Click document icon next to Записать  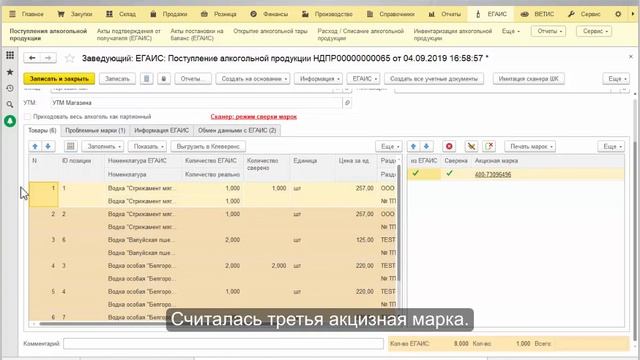pyautogui.click(x=147, y=79)
